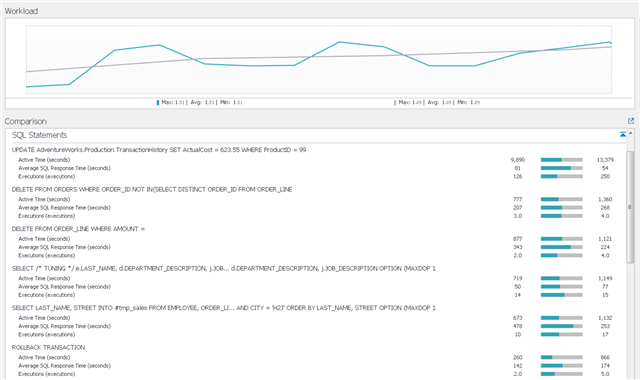Click the SQL Statements header label
The height and width of the screenshot is (380, 640).
tap(39, 135)
